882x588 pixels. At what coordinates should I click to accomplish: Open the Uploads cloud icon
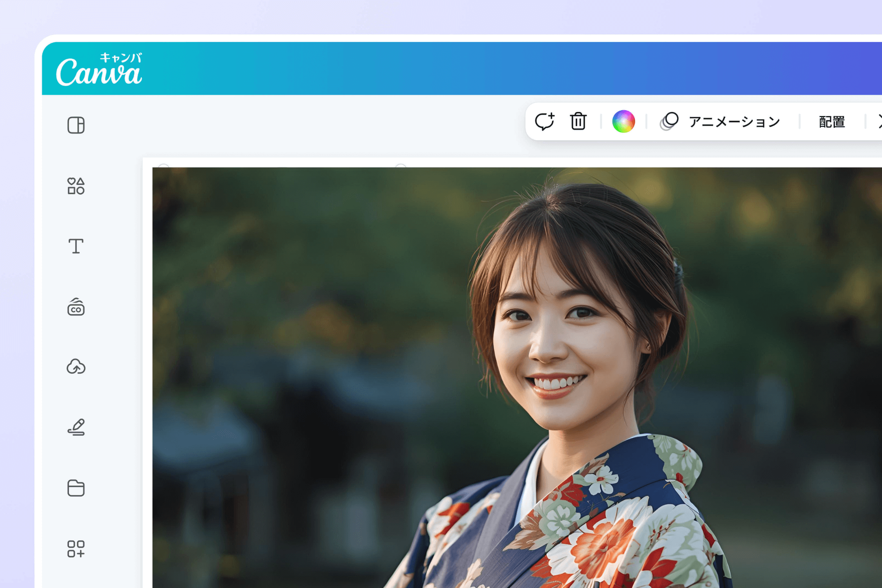coord(76,367)
